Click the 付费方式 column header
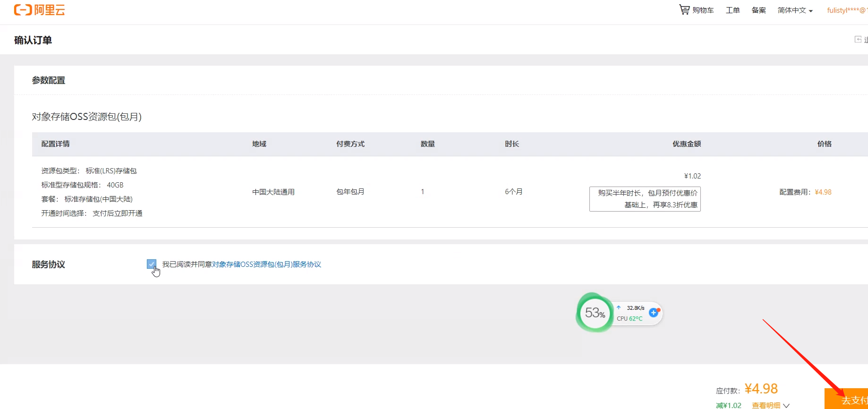 [x=350, y=144]
